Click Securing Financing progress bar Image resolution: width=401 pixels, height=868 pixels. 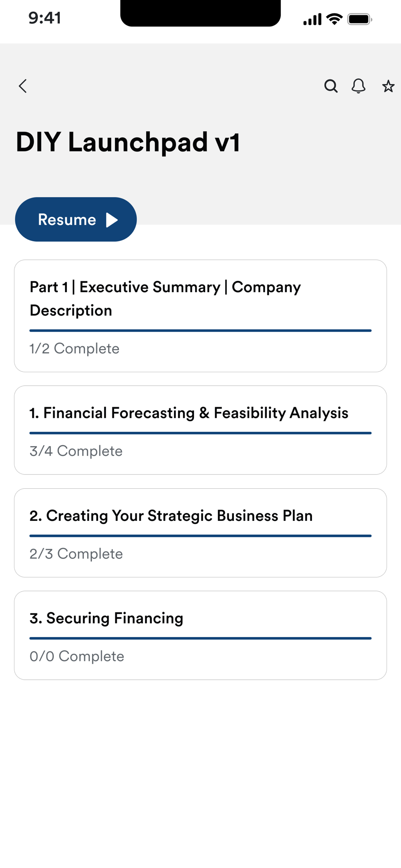tap(200, 638)
